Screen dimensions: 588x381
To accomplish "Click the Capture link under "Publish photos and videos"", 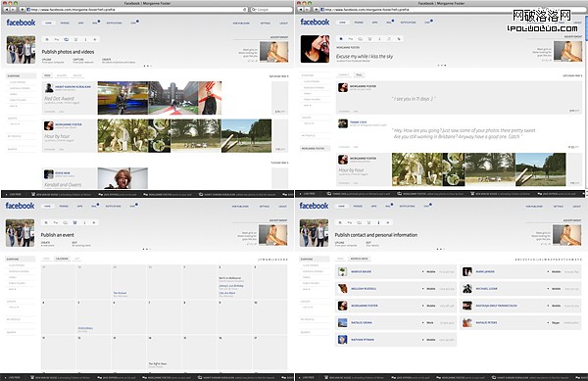I will pos(78,60).
